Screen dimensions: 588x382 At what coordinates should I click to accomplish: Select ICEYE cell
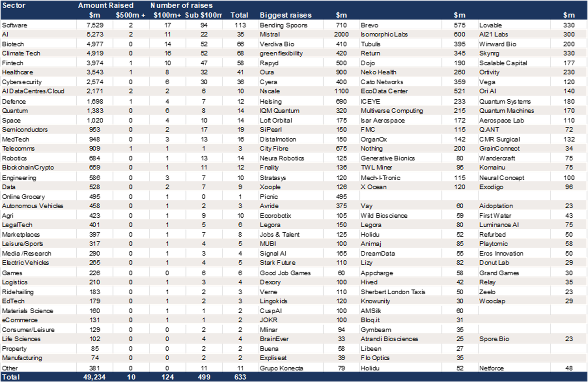click(370, 101)
